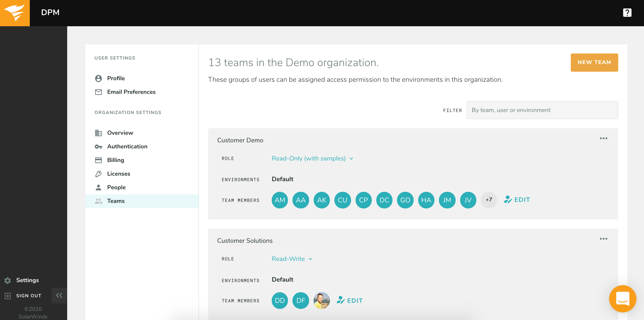Open Customer Solutions three-dot menu
Image resolution: width=644 pixels, height=320 pixels.
[603, 239]
